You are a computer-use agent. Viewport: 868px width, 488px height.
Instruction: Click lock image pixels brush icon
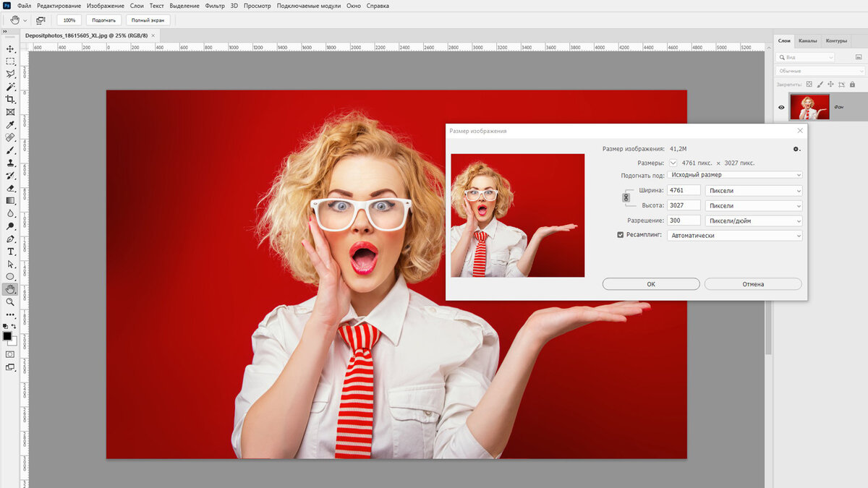tap(820, 85)
